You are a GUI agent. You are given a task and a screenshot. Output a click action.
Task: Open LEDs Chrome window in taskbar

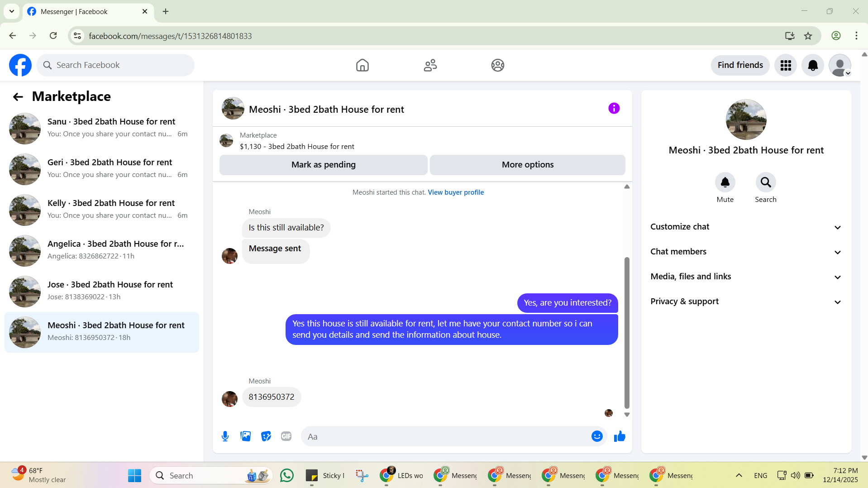[x=401, y=475]
